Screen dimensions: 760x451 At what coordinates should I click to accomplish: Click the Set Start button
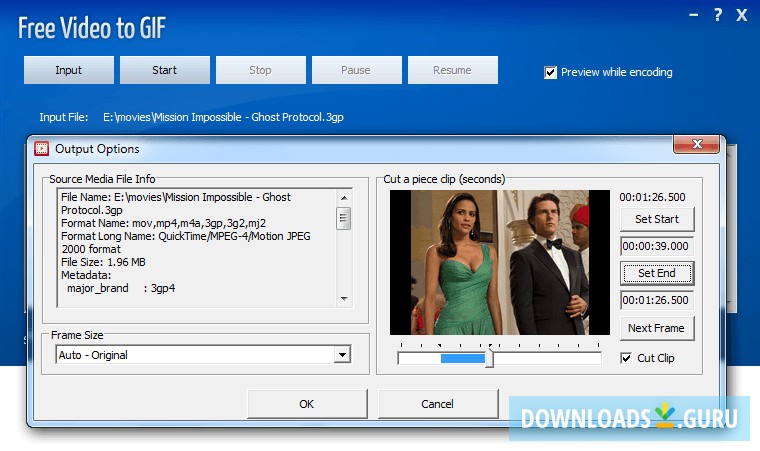point(657,219)
